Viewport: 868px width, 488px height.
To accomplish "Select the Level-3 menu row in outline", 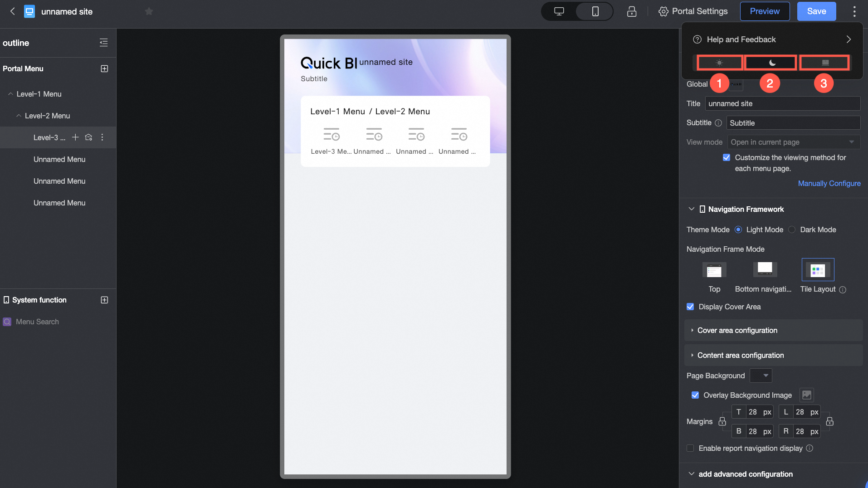I will point(58,137).
